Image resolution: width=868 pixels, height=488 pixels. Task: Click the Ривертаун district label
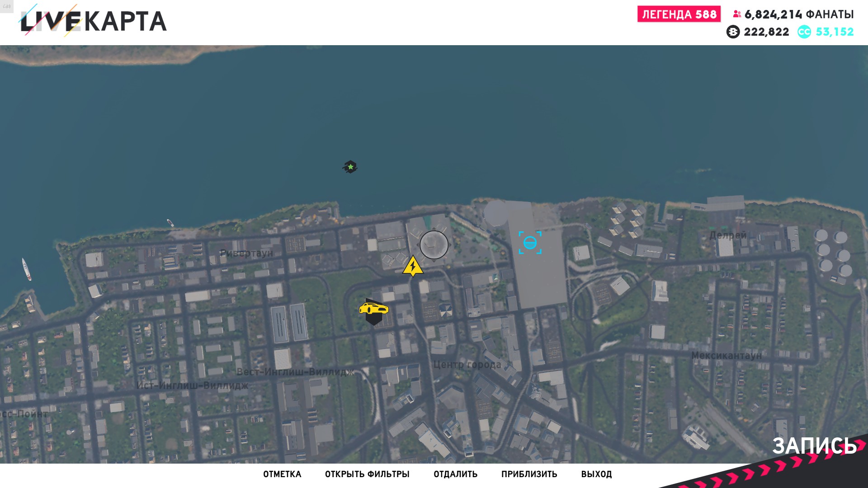pyautogui.click(x=246, y=253)
